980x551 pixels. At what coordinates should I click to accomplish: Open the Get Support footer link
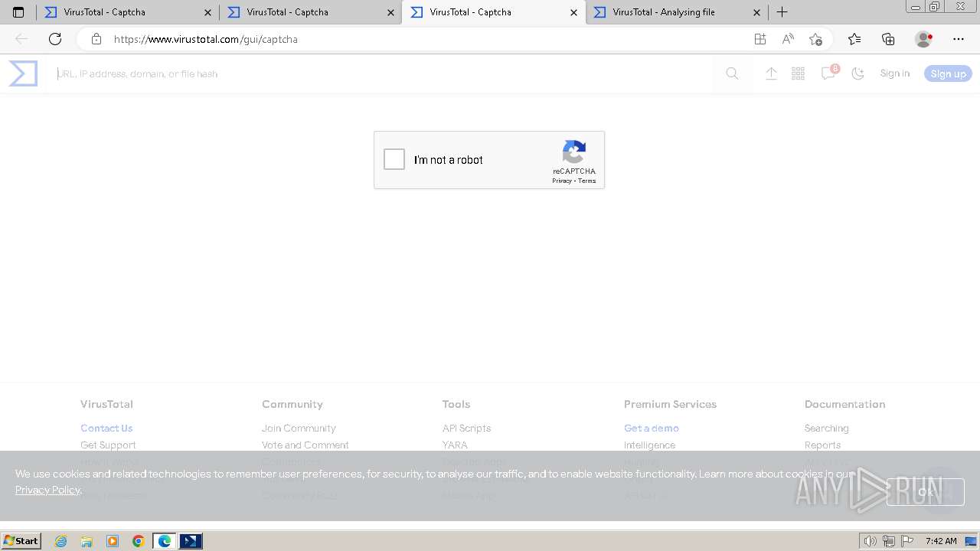coord(108,445)
